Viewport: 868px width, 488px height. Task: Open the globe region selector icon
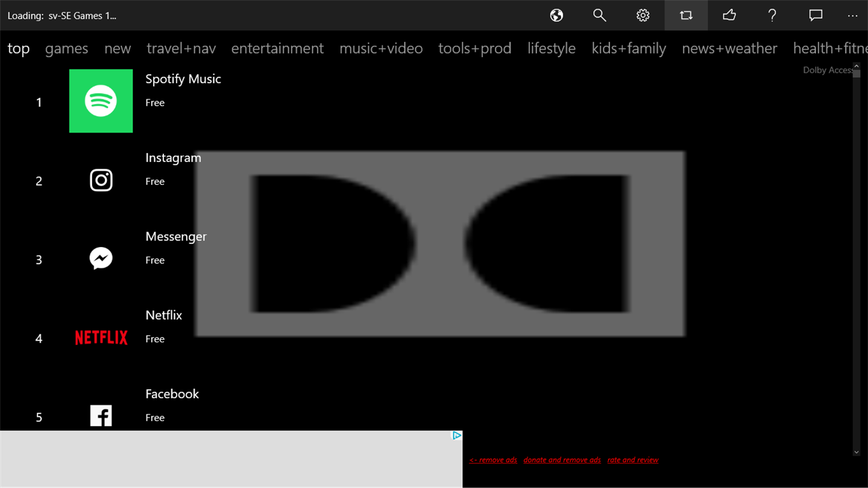pos(556,16)
